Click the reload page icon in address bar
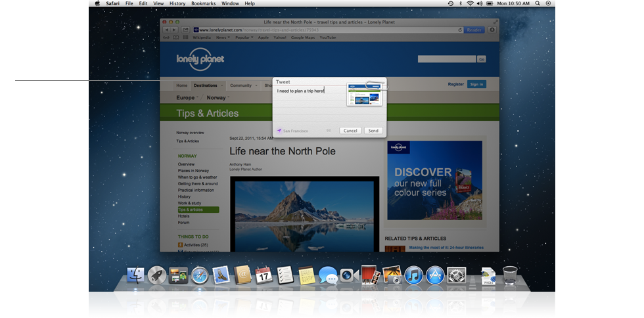This screenshot has height=318, width=644. coord(459,30)
